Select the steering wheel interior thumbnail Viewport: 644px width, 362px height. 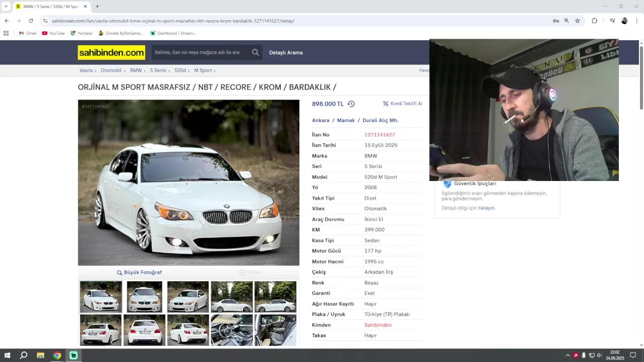pyautogui.click(x=232, y=330)
